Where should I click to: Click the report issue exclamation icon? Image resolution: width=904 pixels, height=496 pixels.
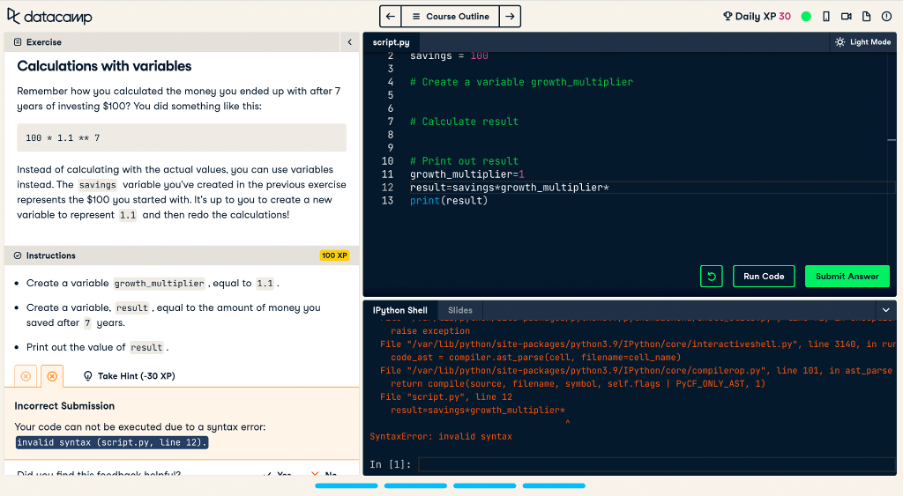click(x=887, y=16)
